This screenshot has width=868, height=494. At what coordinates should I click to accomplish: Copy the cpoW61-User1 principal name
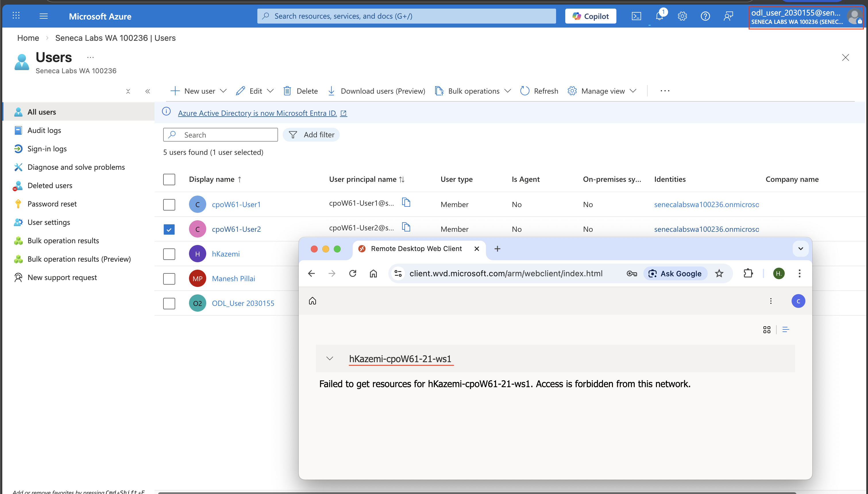(x=406, y=202)
